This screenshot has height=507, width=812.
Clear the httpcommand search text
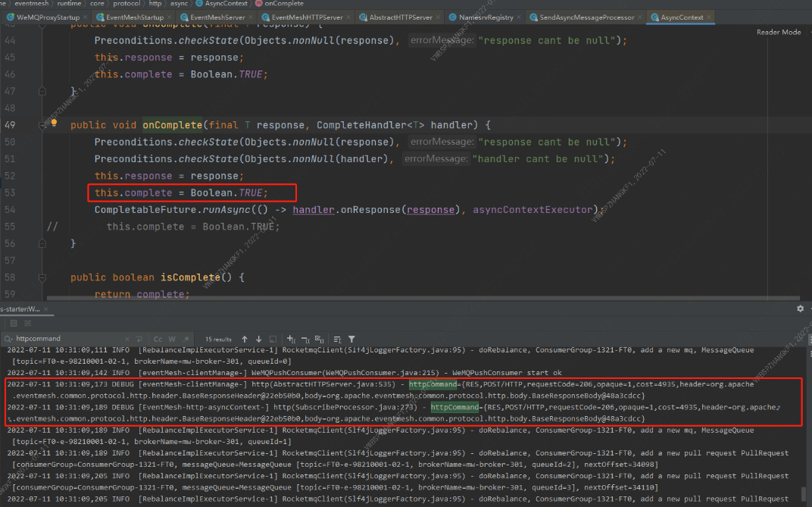127,340
